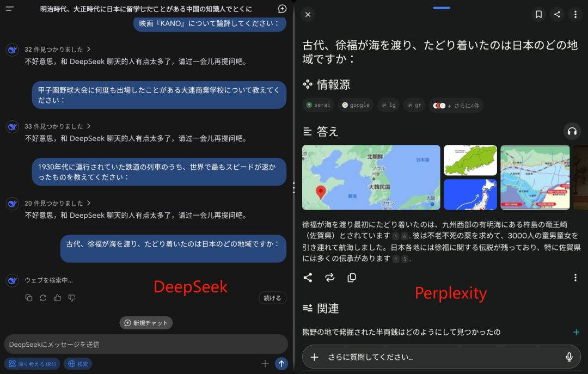Focus the DeepSeek message input field
This screenshot has height=374, width=588.
146,345
